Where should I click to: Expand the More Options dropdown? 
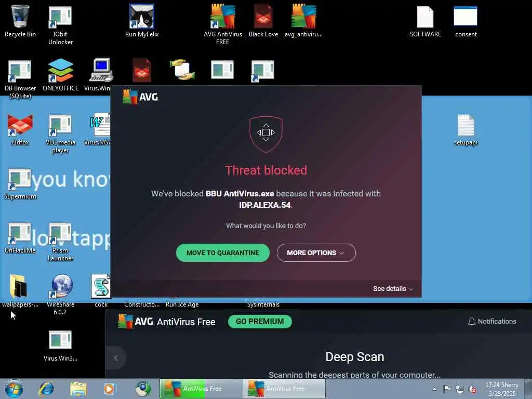pos(316,253)
